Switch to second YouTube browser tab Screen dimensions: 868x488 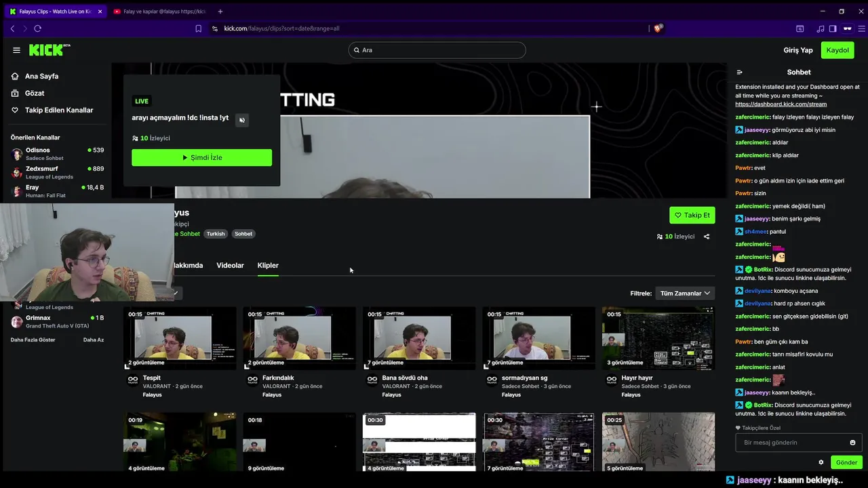click(159, 12)
